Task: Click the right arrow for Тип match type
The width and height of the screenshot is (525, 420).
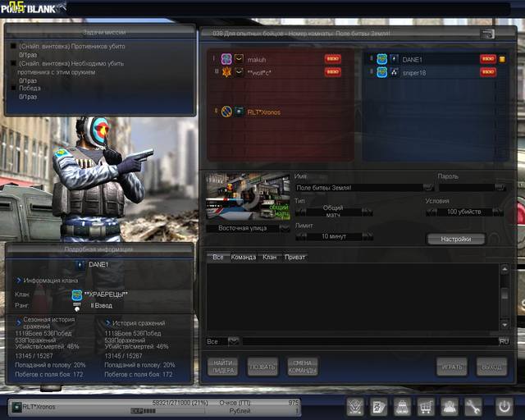Action: point(367,212)
